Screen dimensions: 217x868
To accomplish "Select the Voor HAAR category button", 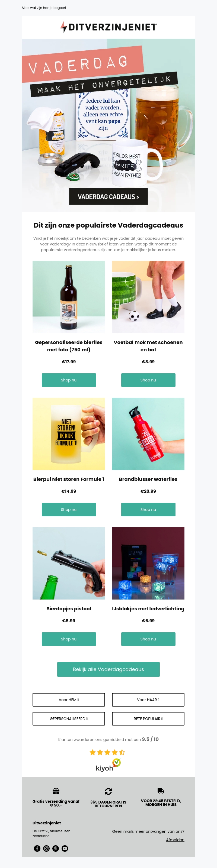I will point(148,699).
